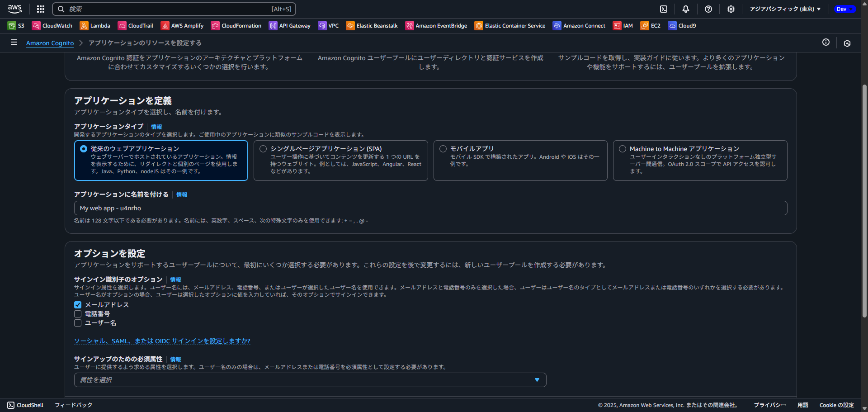Open the VPC favorite shortcut

pyautogui.click(x=328, y=26)
